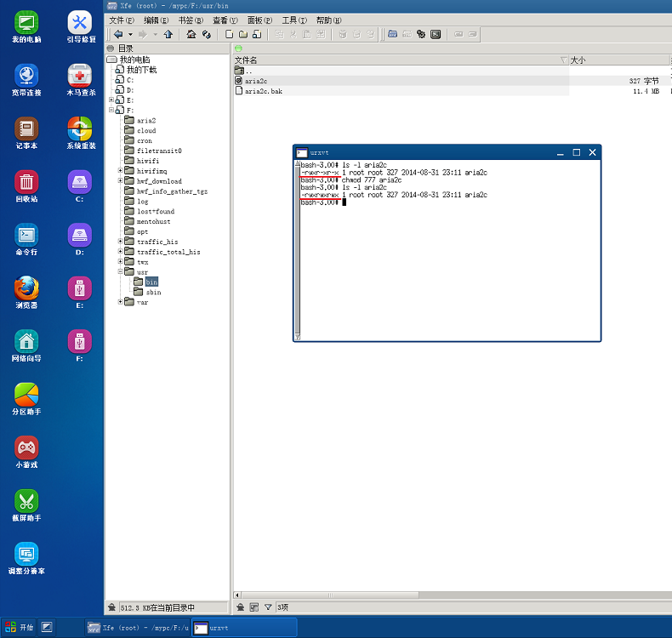The image size is (672, 638).
Task: Open the 文件 menu
Action: point(122,20)
